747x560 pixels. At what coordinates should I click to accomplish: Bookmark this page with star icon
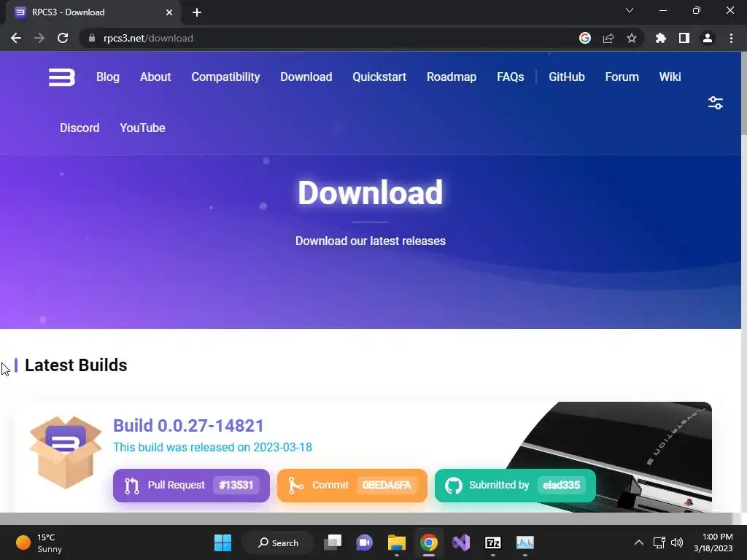pos(632,38)
